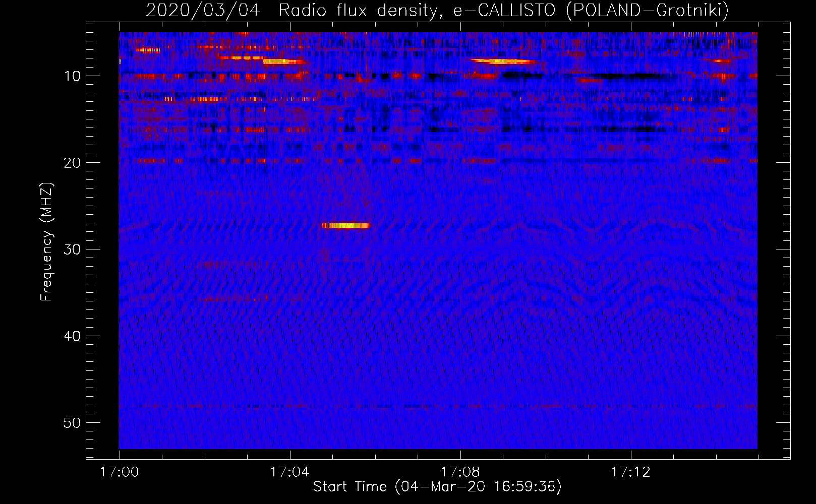816x504 pixels.
Task: Click the bright yellow burst near 27 MHz
Action: click(x=345, y=225)
